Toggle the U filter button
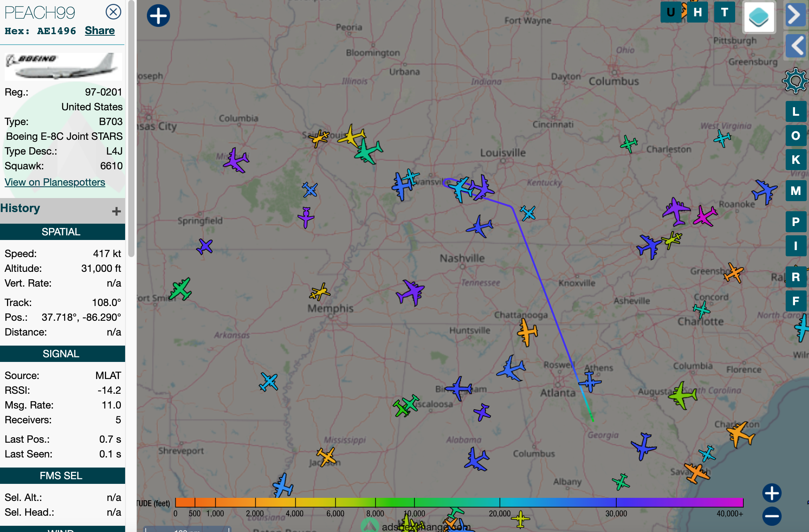 coord(671,12)
